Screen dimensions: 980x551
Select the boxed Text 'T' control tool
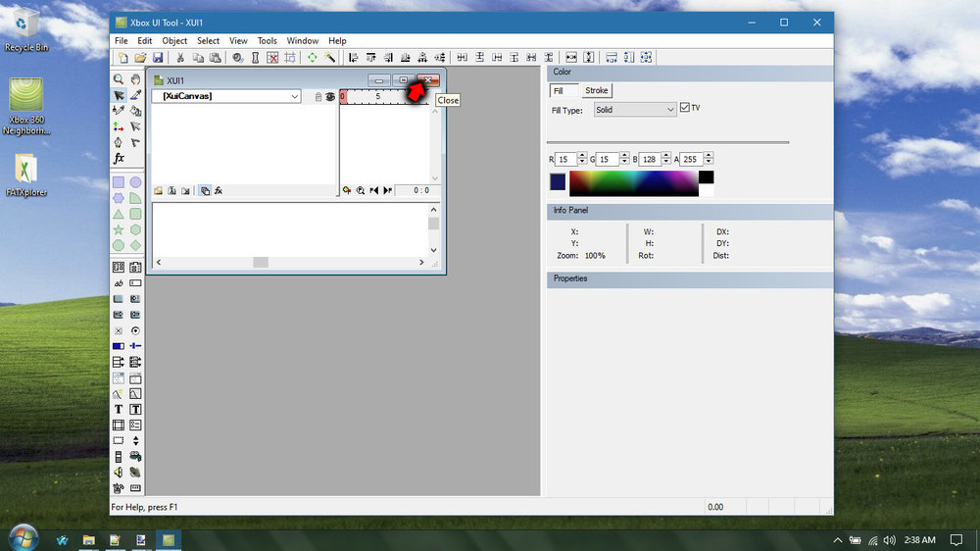[135, 409]
